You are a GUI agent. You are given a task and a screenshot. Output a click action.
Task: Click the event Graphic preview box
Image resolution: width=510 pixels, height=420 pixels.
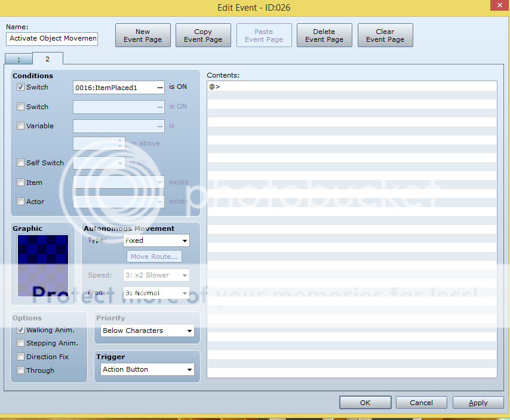pyautogui.click(x=43, y=265)
